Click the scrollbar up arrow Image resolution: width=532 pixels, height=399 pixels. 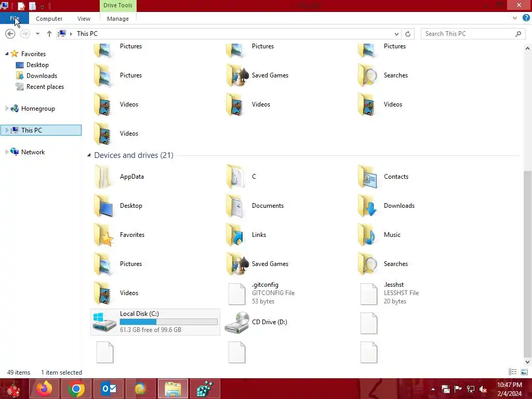click(x=527, y=48)
